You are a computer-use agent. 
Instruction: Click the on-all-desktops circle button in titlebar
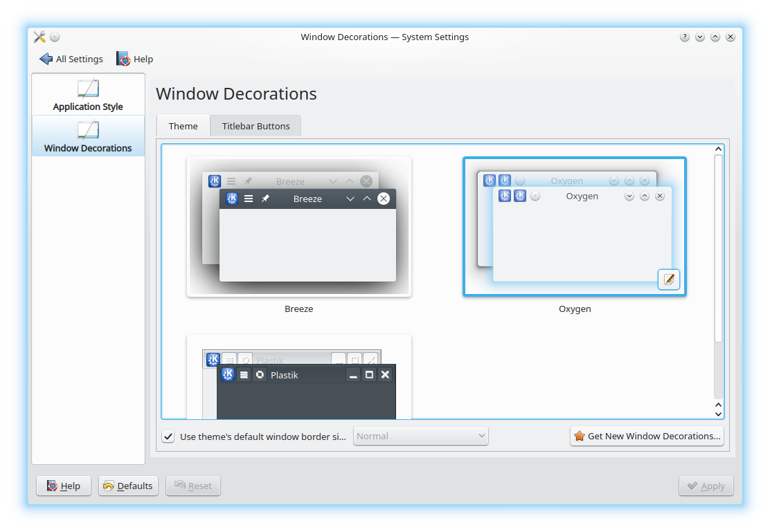55,37
